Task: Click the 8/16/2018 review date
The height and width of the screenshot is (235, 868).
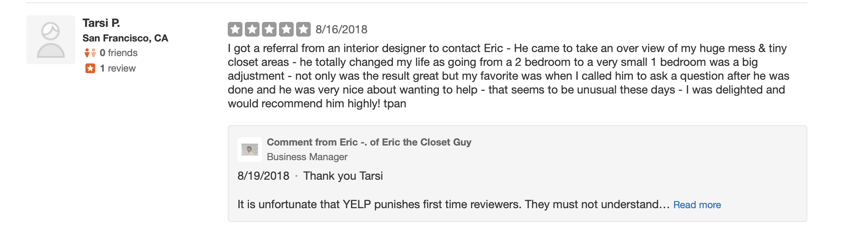Action: click(x=341, y=29)
